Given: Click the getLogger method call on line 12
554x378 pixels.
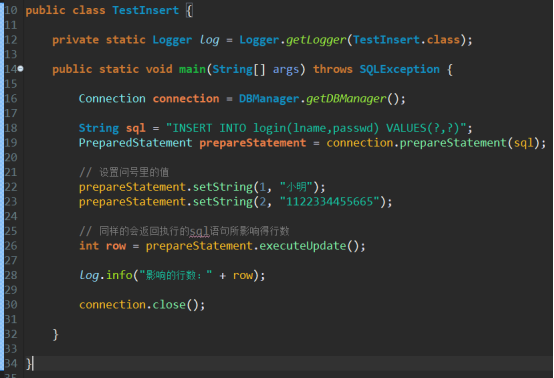Looking at the screenshot, I should pos(316,40).
